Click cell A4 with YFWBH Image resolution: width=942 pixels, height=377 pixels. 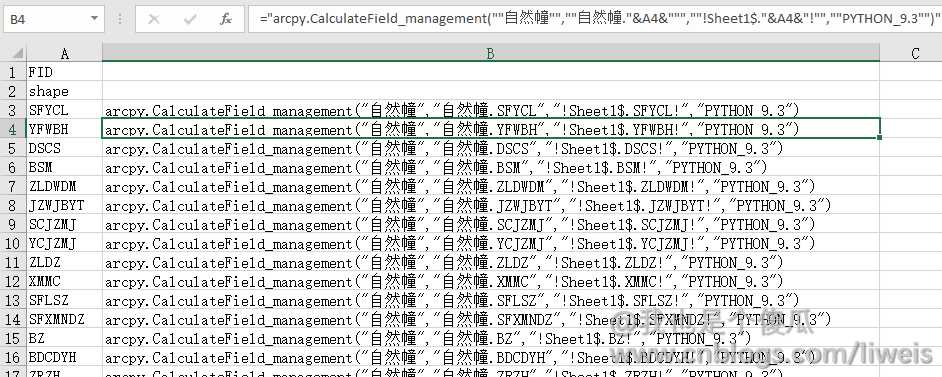click(64, 129)
